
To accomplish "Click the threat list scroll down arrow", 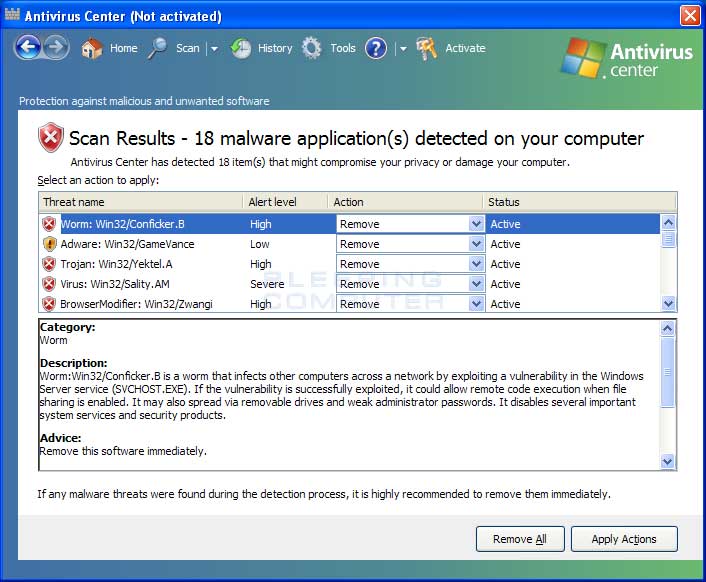I will click(669, 304).
